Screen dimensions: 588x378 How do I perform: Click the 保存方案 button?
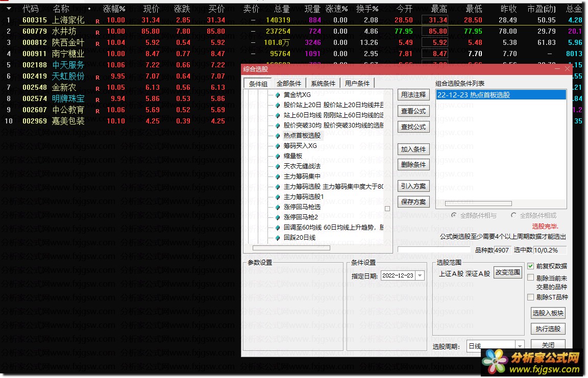pyautogui.click(x=413, y=202)
